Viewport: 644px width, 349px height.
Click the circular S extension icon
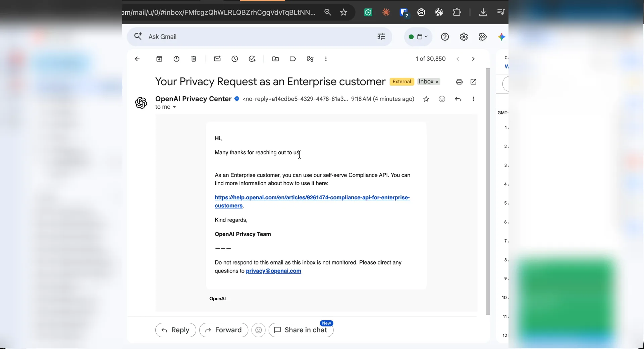pyautogui.click(x=421, y=12)
